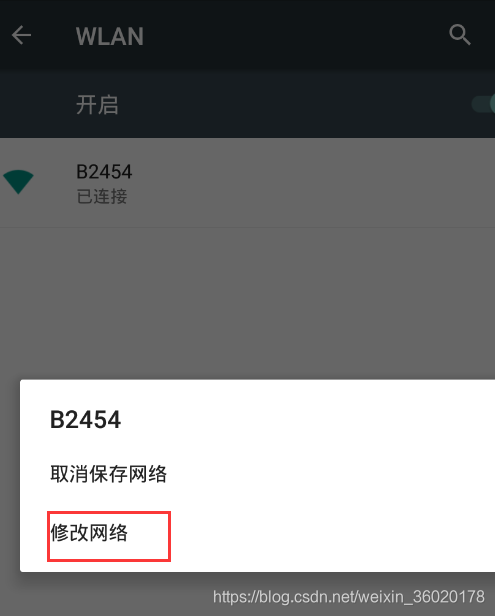Select 修改网络 in the B2454 dialog
Viewport: 495px width, 616px height.
(x=89, y=533)
